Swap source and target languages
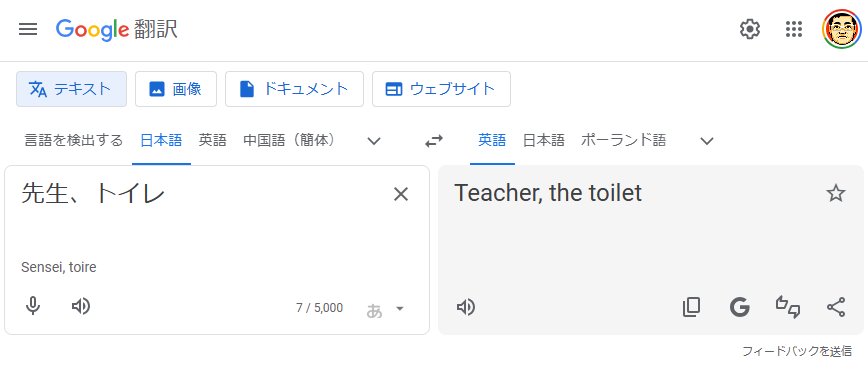This screenshot has height=367, width=868. [x=434, y=141]
